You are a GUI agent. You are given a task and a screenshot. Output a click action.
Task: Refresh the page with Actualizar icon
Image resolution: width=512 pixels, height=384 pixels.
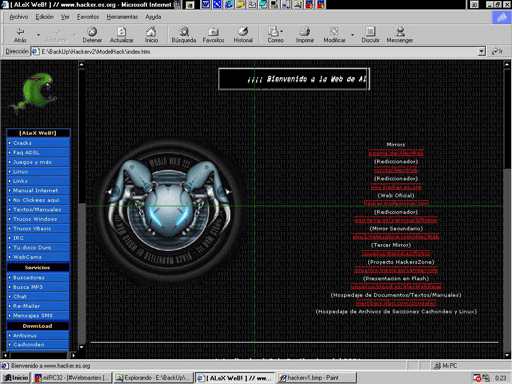coord(121,32)
